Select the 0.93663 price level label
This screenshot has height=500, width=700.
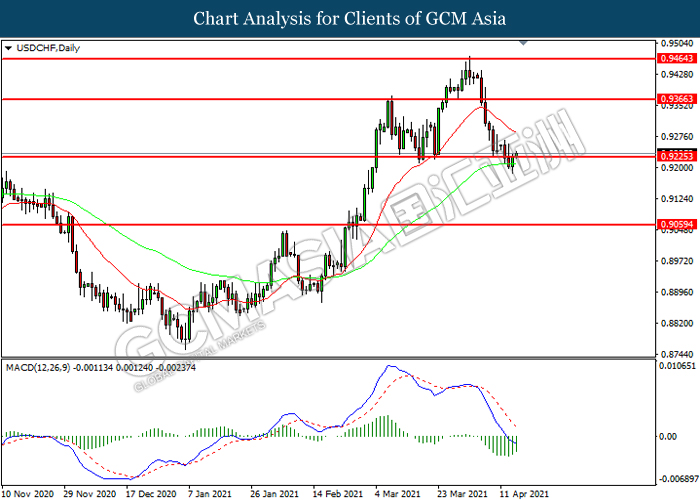point(677,99)
